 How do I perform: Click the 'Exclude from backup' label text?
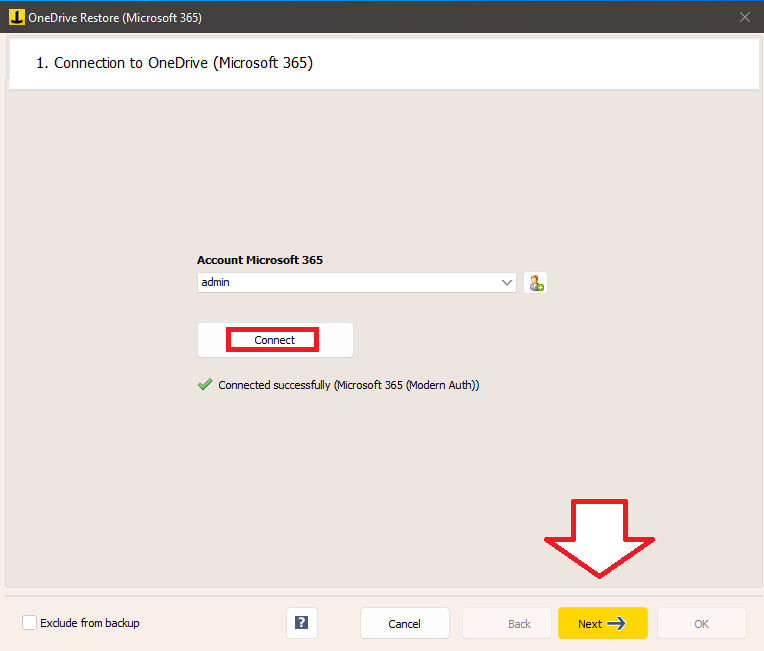(90, 623)
